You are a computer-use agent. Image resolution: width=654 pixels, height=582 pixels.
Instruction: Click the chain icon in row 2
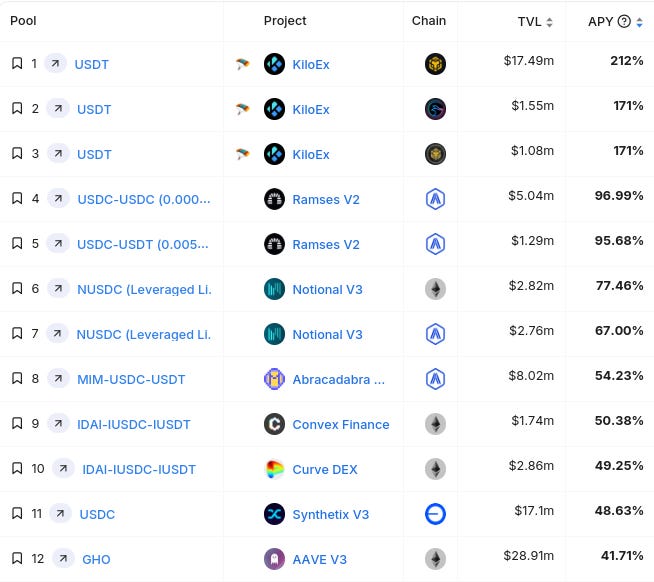435,109
